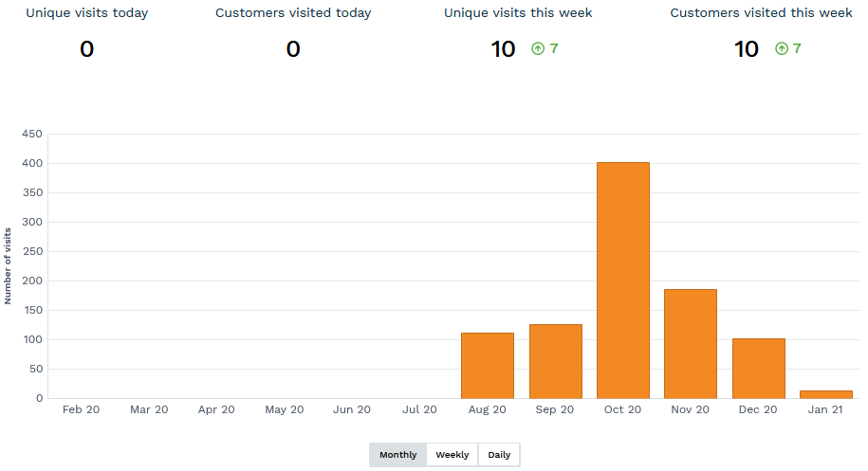Screen dimensions: 868x471
Task: Click the Jul 20 axis label
Action: tap(419, 409)
